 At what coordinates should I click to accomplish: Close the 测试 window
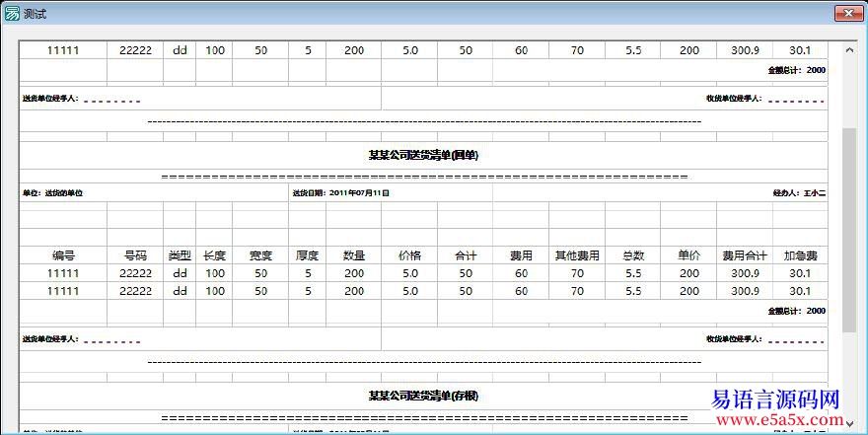click(x=848, y=13)
